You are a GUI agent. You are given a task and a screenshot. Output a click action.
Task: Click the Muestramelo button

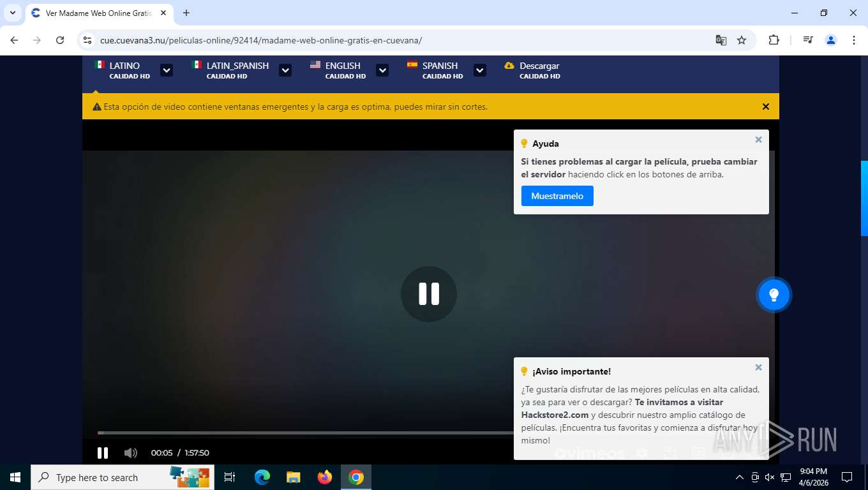(x=557, y=196)
